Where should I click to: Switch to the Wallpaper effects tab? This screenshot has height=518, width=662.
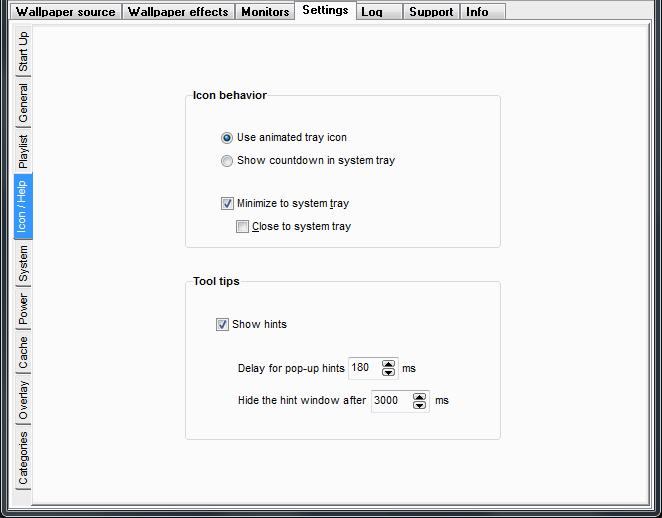(x=178, y=12)
